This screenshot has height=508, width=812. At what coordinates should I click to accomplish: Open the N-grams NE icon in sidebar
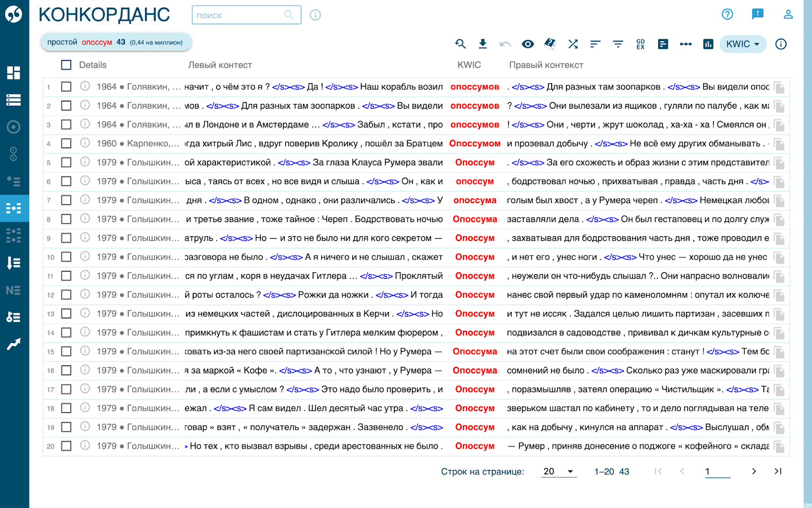pos(14,290)
